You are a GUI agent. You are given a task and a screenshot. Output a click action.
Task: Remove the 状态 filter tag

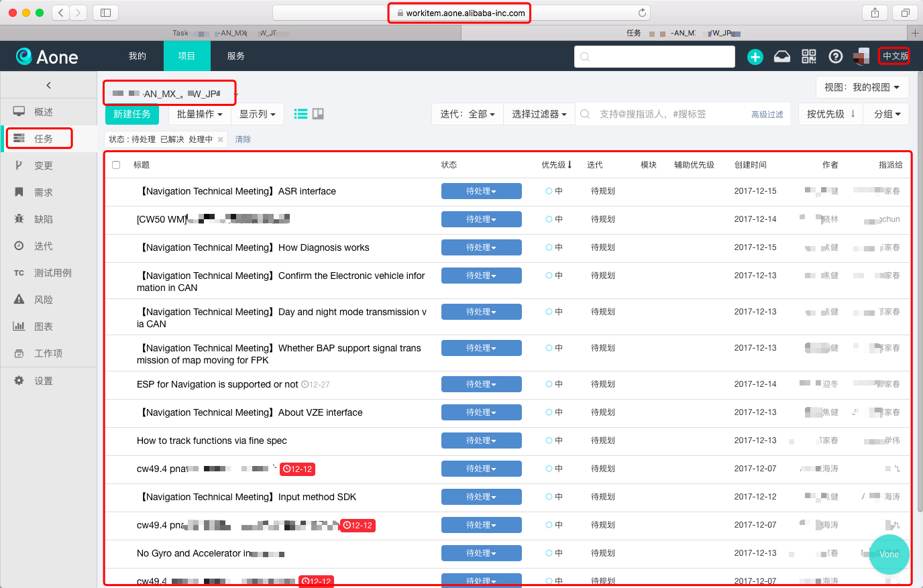220,139
